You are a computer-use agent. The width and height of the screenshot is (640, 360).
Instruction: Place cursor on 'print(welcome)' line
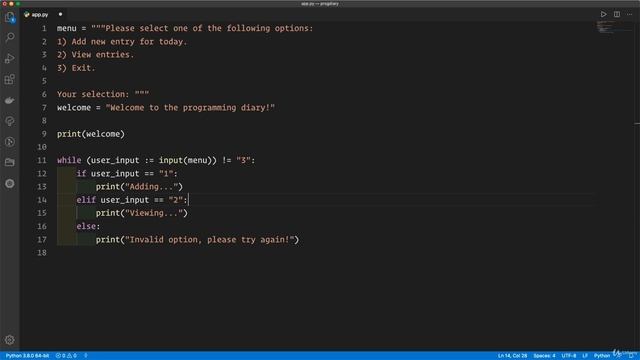(x=91, y=134)
